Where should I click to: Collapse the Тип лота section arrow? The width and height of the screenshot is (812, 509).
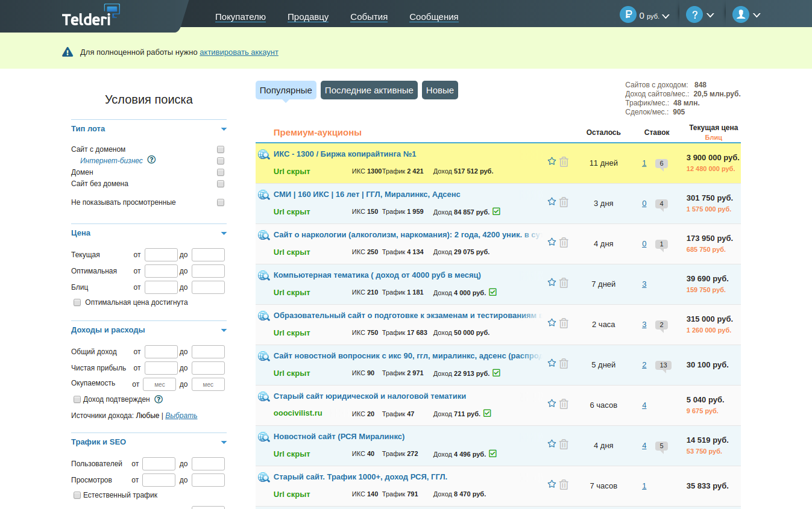(x=224, y=129)
